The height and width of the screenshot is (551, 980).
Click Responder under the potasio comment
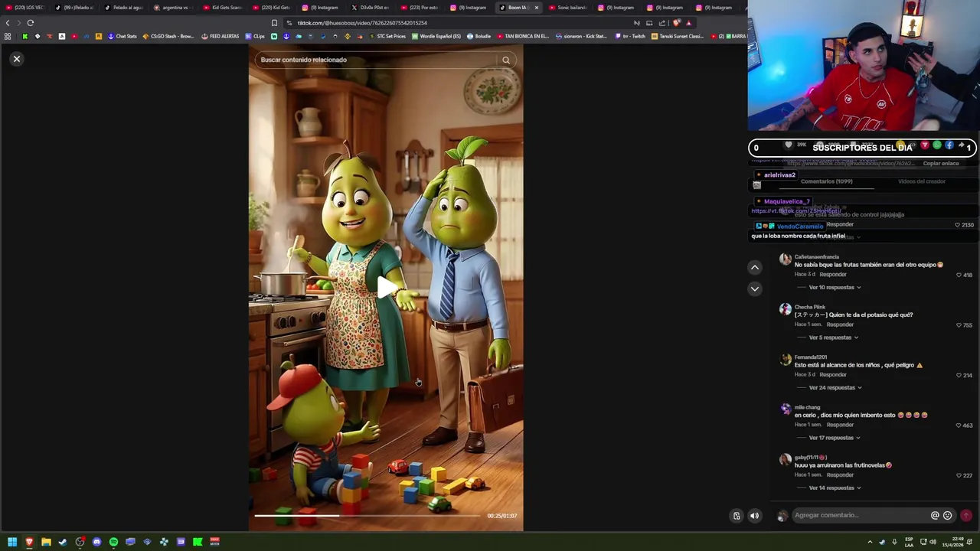840,324
